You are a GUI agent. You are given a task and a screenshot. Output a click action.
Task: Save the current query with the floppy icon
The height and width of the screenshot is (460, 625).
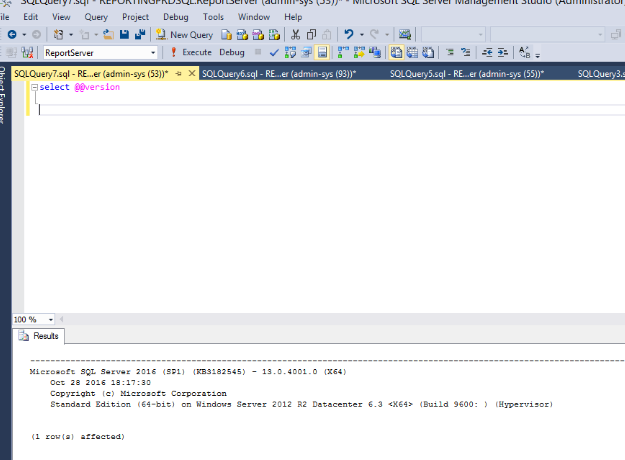tap(124, 35)
